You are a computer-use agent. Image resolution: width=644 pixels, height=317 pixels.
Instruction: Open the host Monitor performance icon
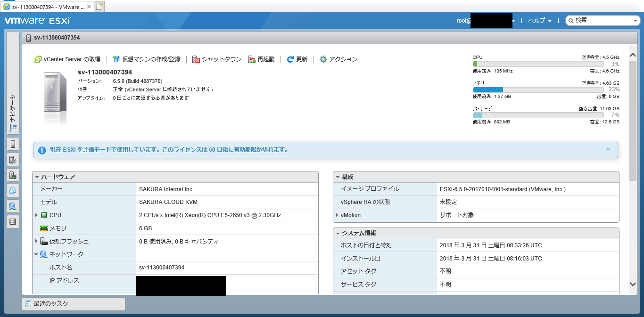tap(13, 175)
